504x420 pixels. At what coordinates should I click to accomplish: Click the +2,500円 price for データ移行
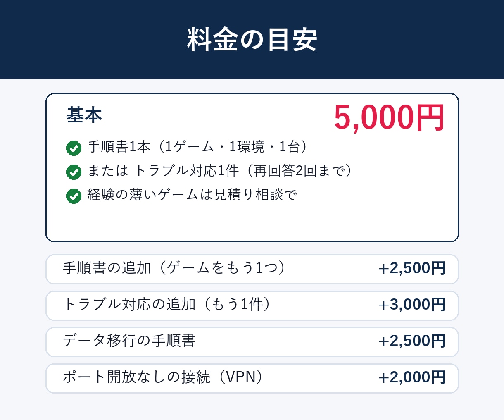412,341
